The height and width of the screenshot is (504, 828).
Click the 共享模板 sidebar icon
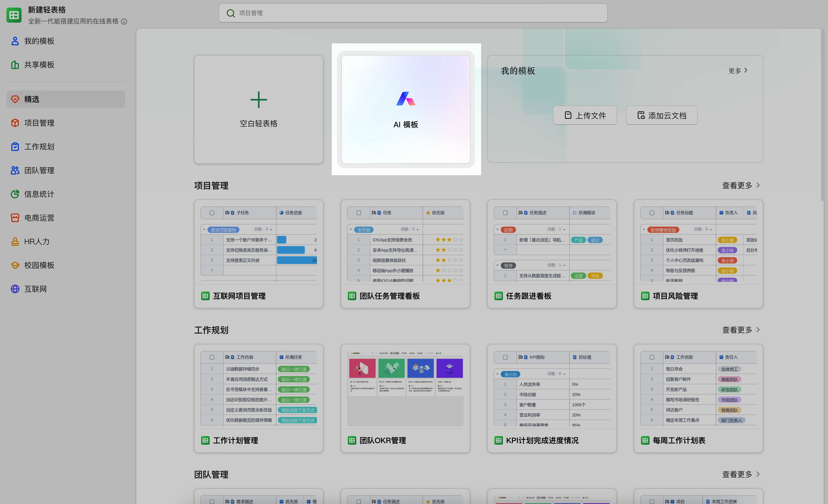[15, 64]
